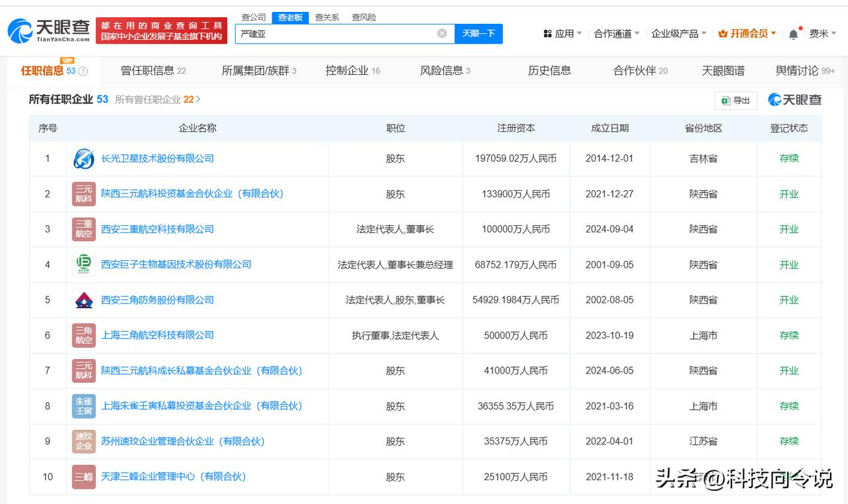Screen dimensions: 848x504
Task: Open 上海三角航空科技有限公司 link
Action: [x=158, y=335]
